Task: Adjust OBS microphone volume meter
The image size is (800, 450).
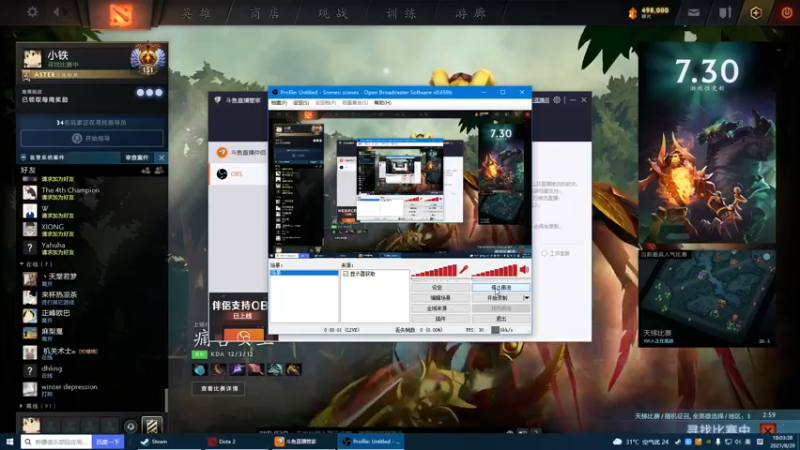Action: (435, 270)
